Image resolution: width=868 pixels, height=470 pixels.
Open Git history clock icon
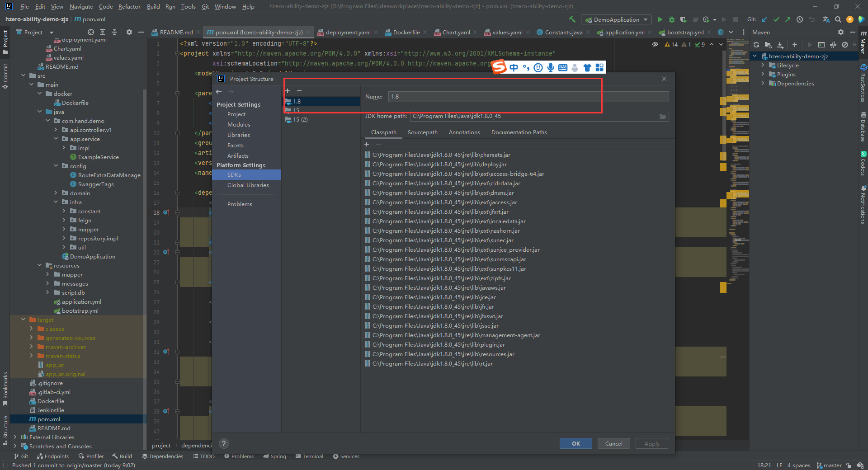(800, 19)
